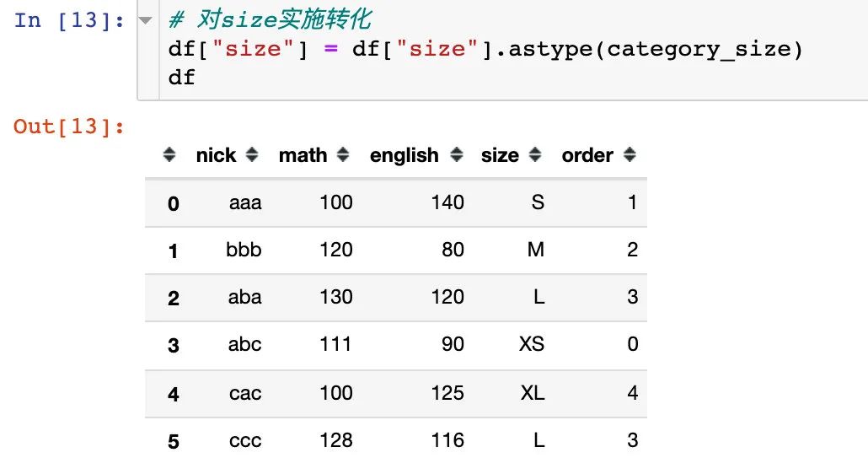Collapse code cell with triangle arrow
Viewport: 868px width, 474px height.
(145, 20)
